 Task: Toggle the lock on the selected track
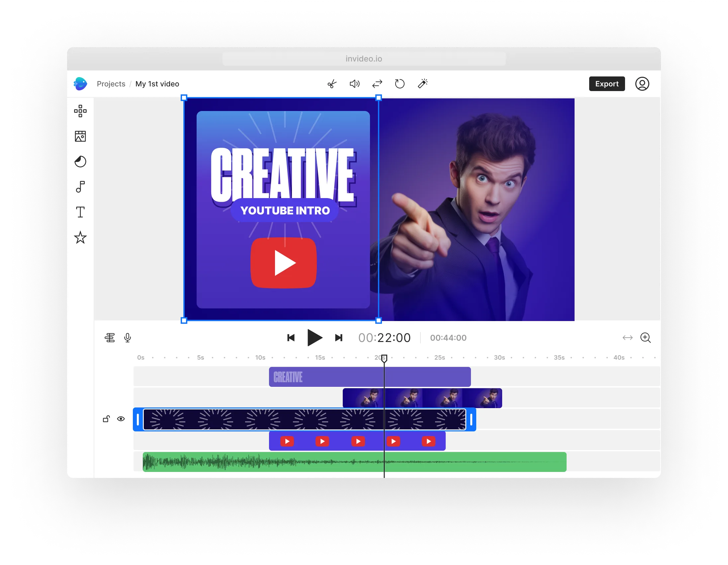(x=106, y=419)
